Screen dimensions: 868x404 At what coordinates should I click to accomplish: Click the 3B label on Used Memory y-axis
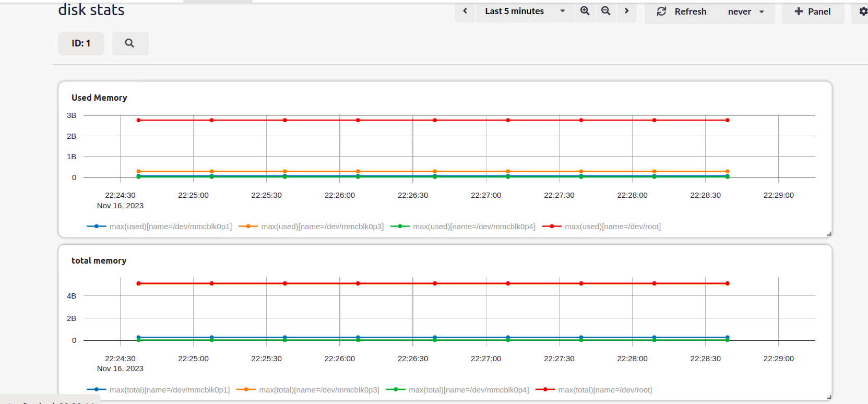[72, 115]
